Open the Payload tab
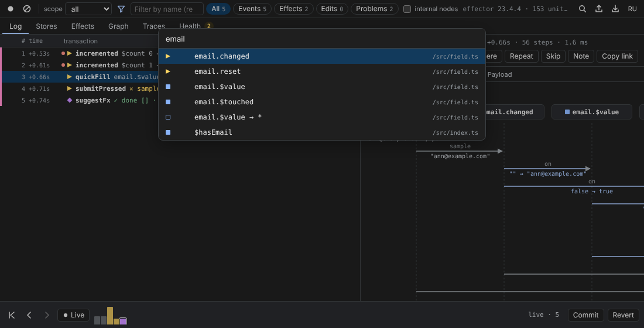 499,74
